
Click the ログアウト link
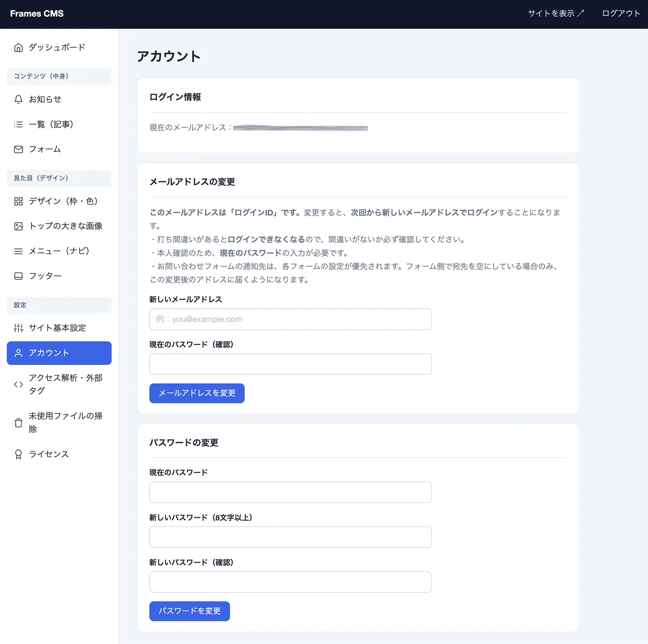click(x=621, y=13)
